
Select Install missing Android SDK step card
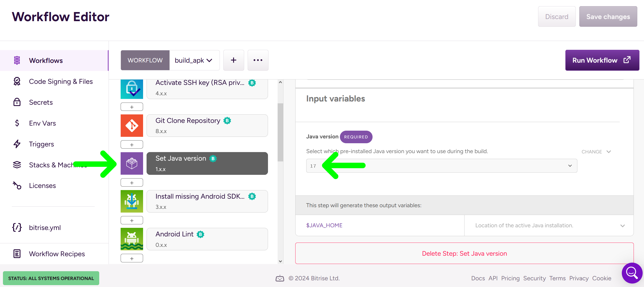coord(207,201)
